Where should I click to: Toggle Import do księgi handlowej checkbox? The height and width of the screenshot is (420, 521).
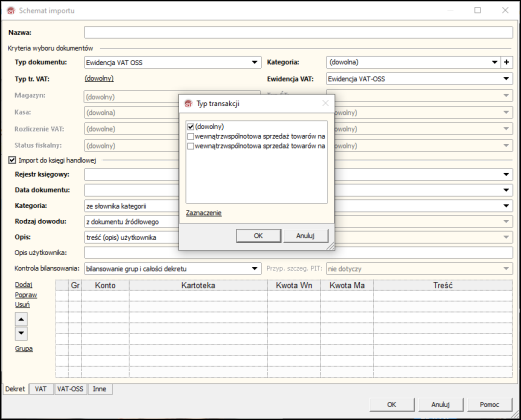click(x=12, y=160)
